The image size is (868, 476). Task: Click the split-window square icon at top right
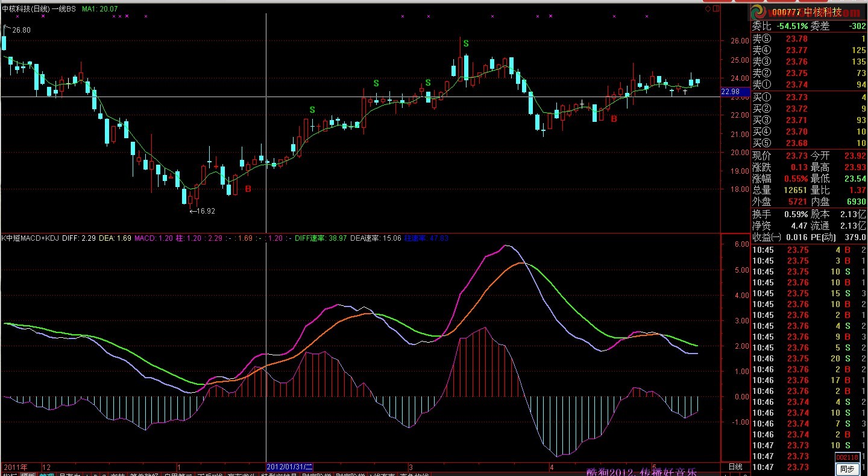pyautogui.click(x=715, y=9)
